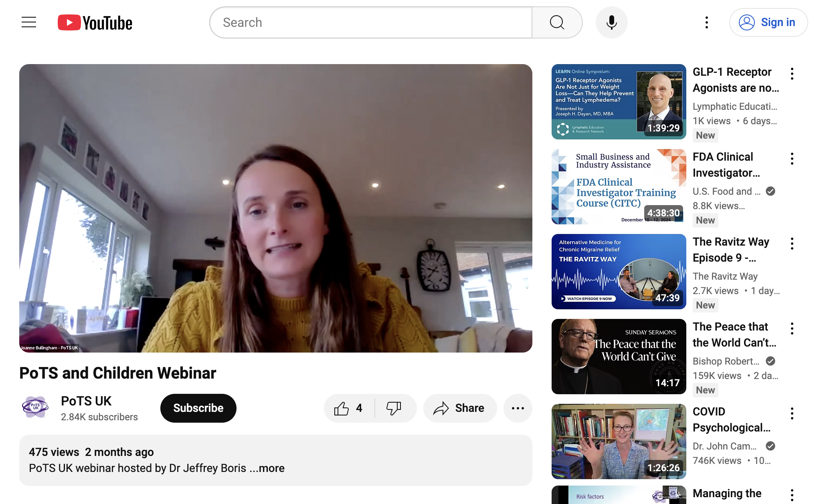This screenshot has height=504, width=821.
Task: Subscribe to PoTS UK channel
Action: coord(198,408)
